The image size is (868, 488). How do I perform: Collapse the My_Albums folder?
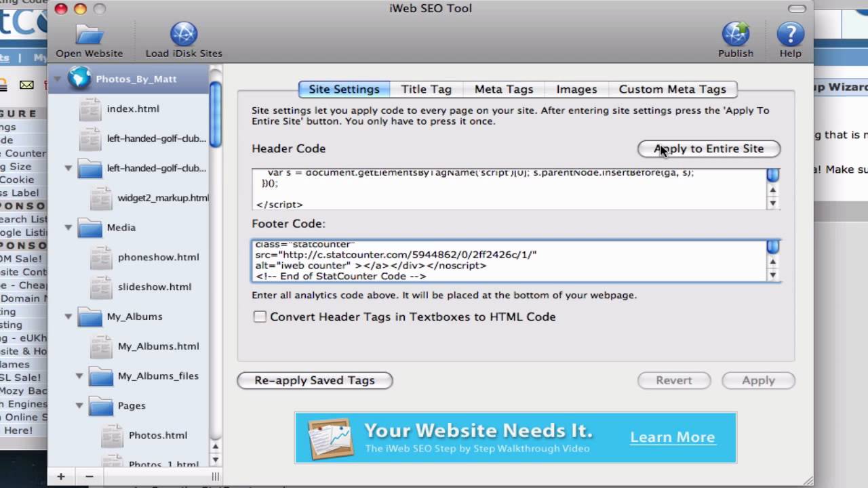(68, 317)
